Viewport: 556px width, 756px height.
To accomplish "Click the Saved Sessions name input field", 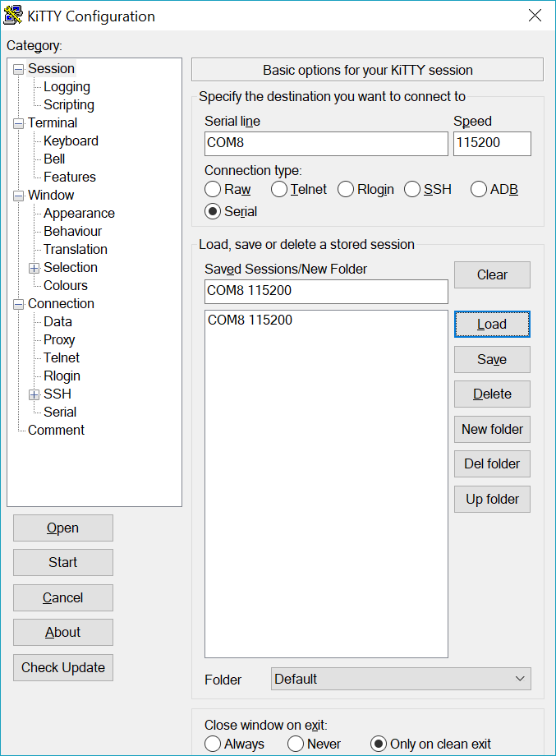I will [x=326, y=292].
